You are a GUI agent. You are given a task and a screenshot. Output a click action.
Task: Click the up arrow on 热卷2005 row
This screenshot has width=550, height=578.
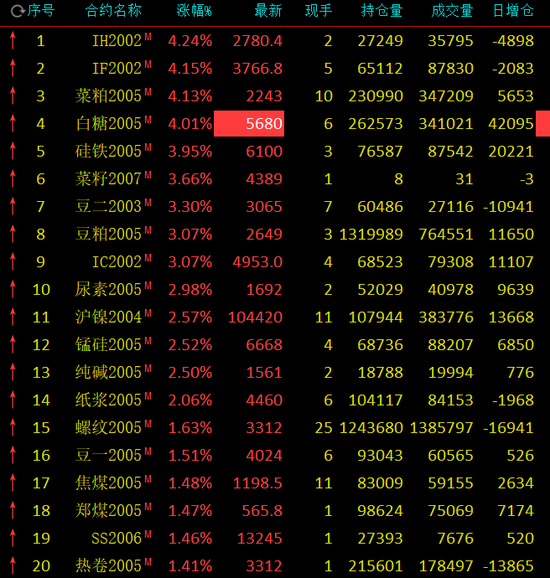[13, 566]
